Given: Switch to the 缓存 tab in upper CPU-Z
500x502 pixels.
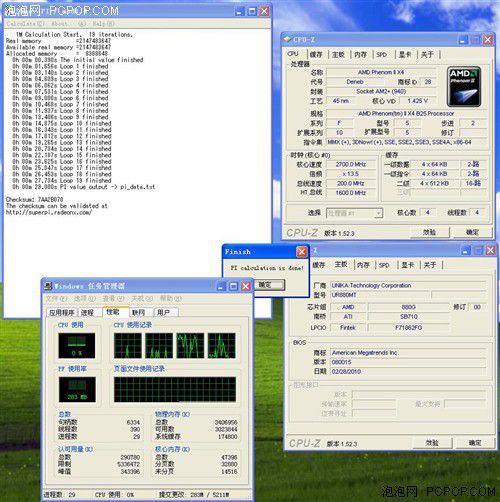Looking at the screenshot, I should pos(316,55).
